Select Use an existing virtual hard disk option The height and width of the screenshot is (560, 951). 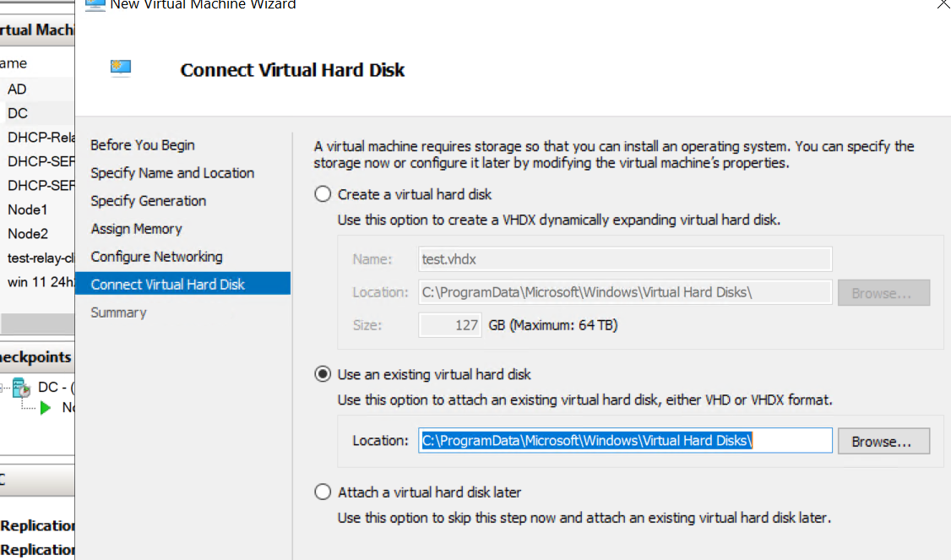tap(323, 374)
